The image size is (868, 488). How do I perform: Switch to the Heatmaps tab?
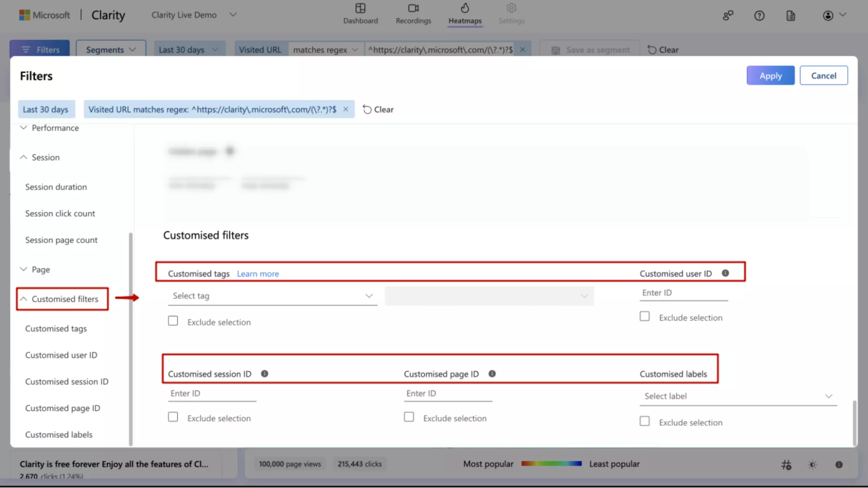(x=465, y=14)
